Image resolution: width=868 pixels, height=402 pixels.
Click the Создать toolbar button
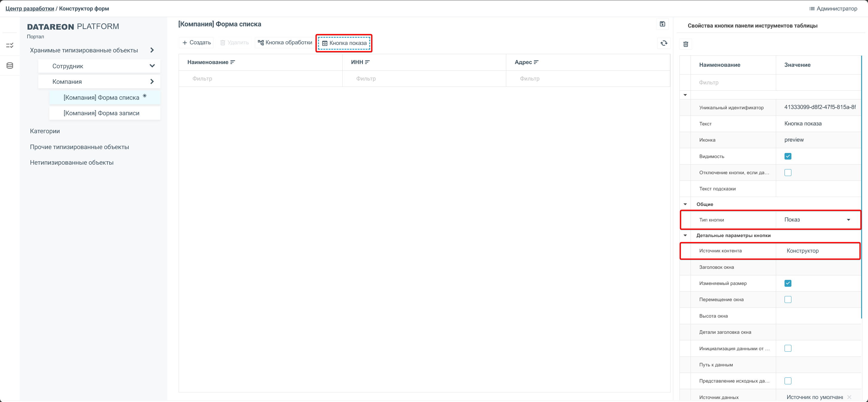(x=196, y=43)
